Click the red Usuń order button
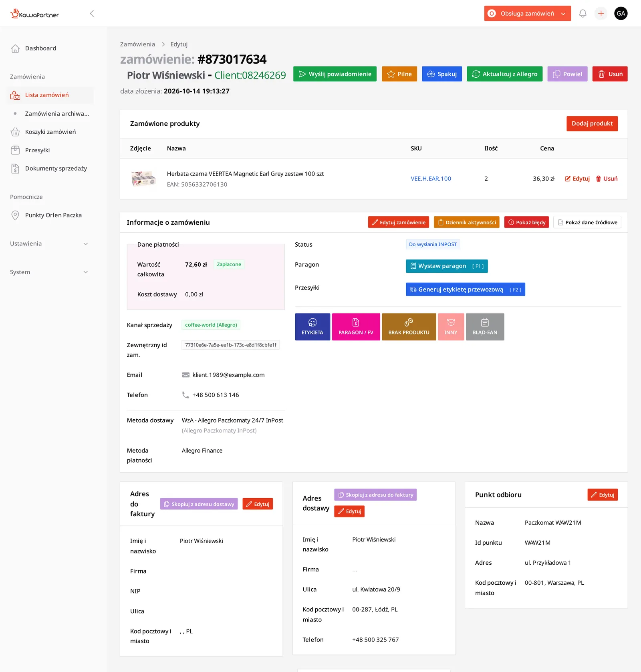641x672 pixels. [x=610, y=74]
